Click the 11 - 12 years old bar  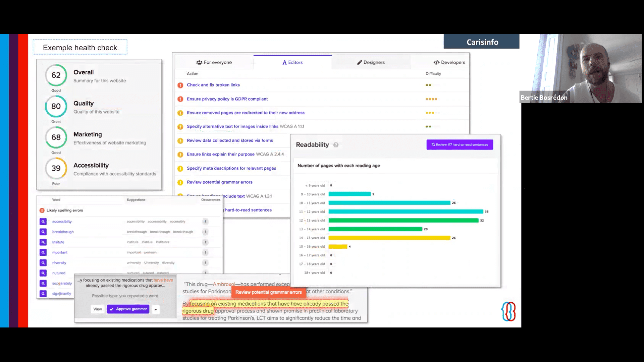(406, 212)
